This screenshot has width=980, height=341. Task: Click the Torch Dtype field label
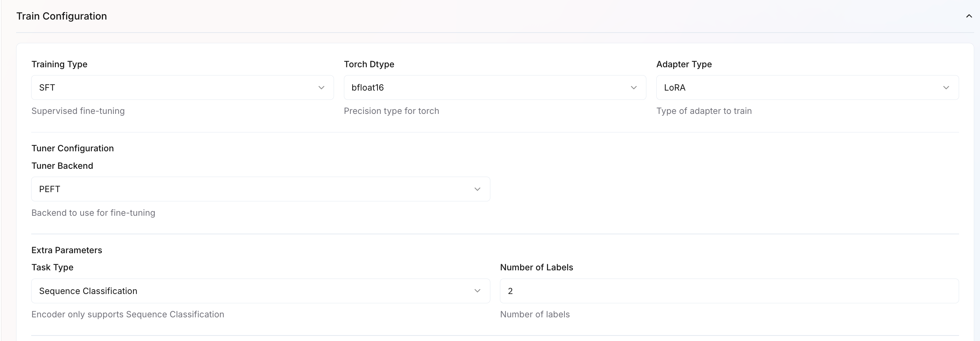[x=369, y=64]
